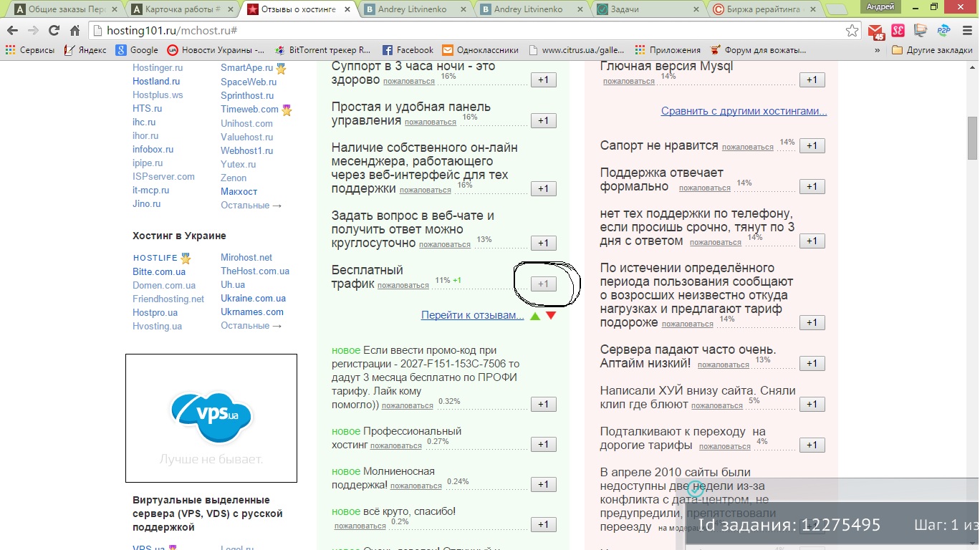Open the Facebook bookmark
This screenshot has width=980, height=550.
tap(408, 50)
